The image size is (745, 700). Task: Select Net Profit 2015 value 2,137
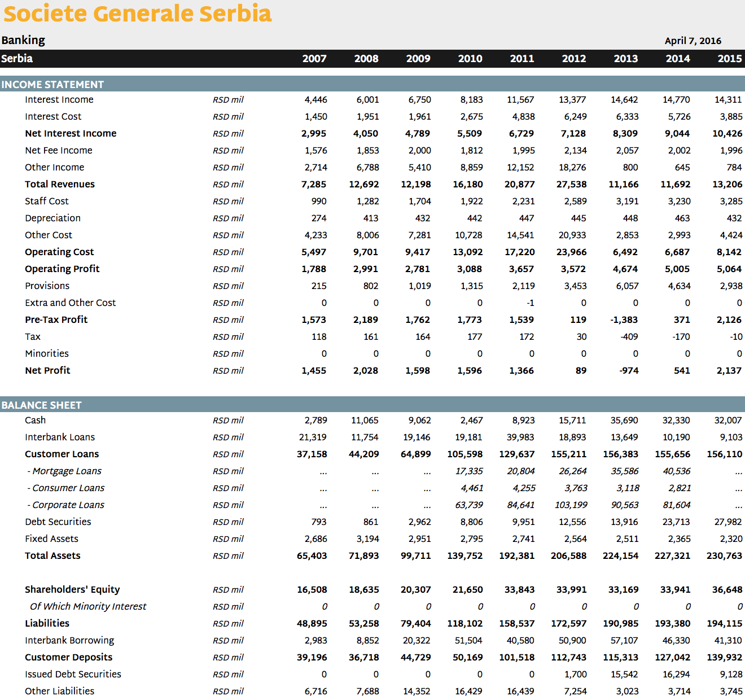pos(729,371)
